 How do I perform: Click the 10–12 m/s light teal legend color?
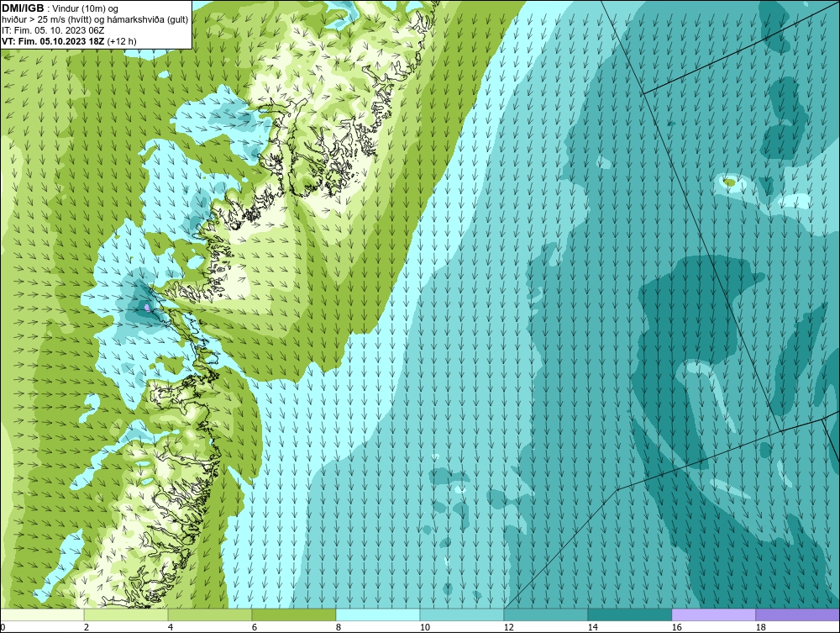pyautogui.click(x=462, y=615)
